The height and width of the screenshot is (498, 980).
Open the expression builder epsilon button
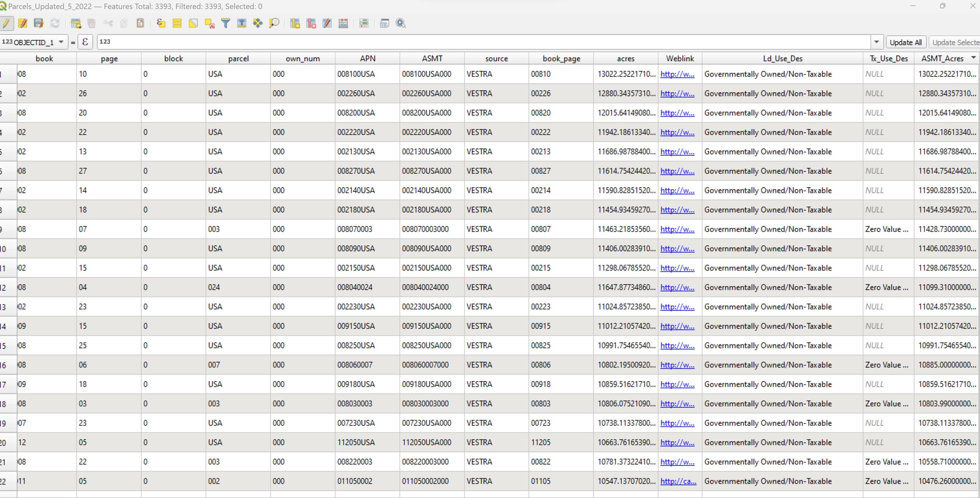[x=85, y=42]
